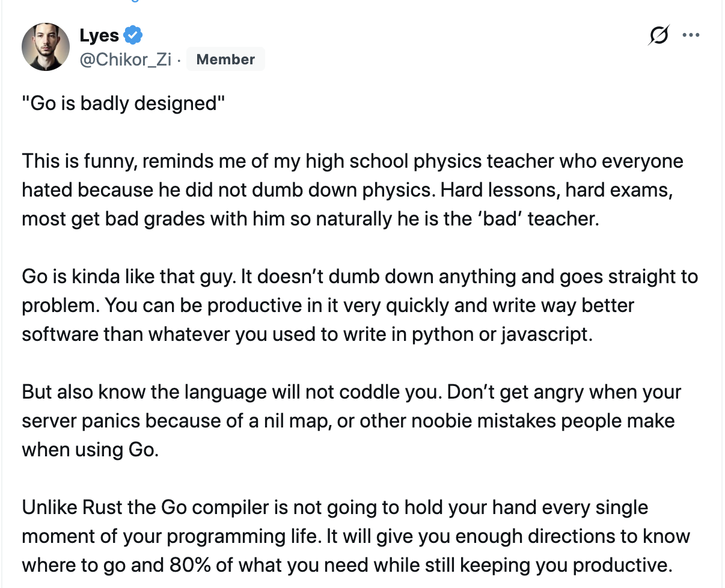Screen dimensions: 725x588
Task: Click the line starting "This is funny, reminds me"
Action: tap(352, 161)
